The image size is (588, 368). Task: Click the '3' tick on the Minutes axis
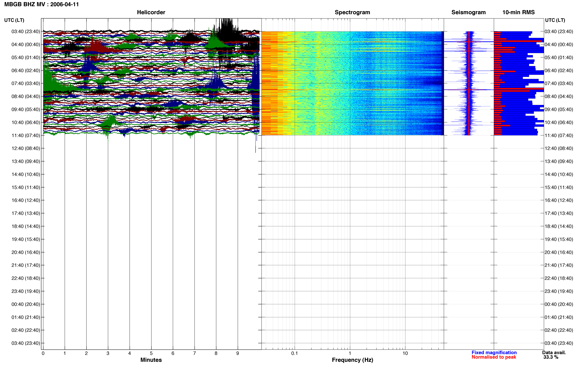coord(108,353)
